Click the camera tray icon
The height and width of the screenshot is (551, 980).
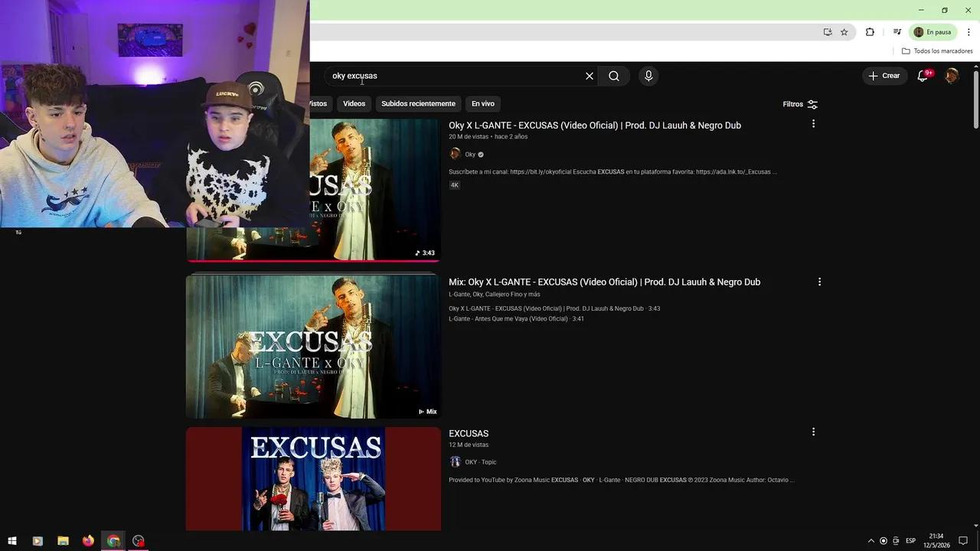pyautogui.click(x=896, y=541)
